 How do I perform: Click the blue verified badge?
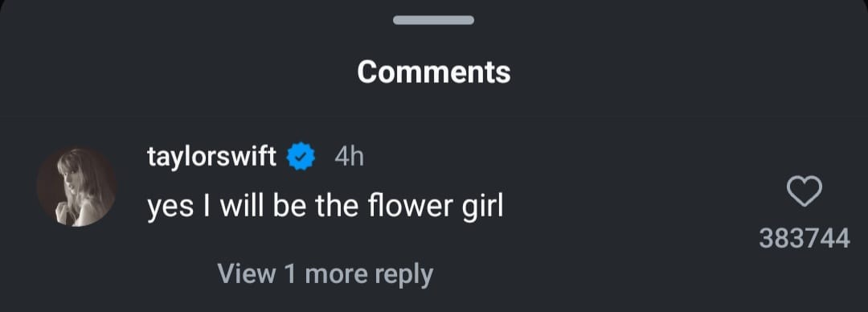[x=301, y=157]
